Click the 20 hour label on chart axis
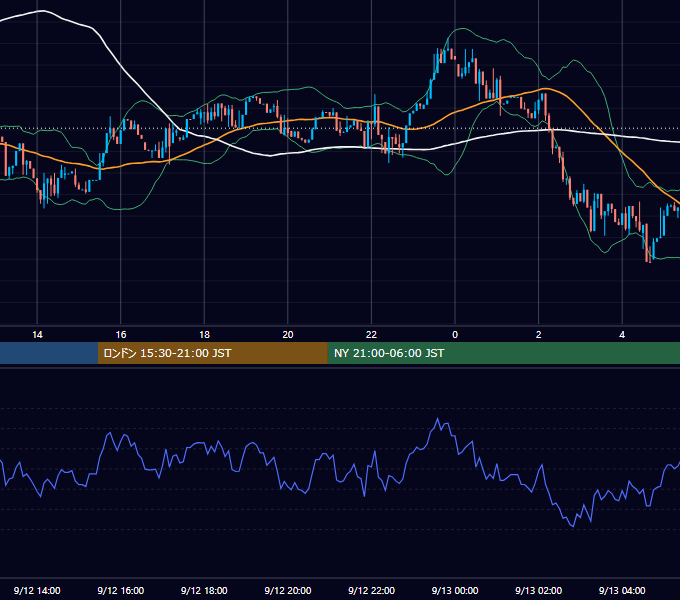680x600 pixels. [288, 335]
